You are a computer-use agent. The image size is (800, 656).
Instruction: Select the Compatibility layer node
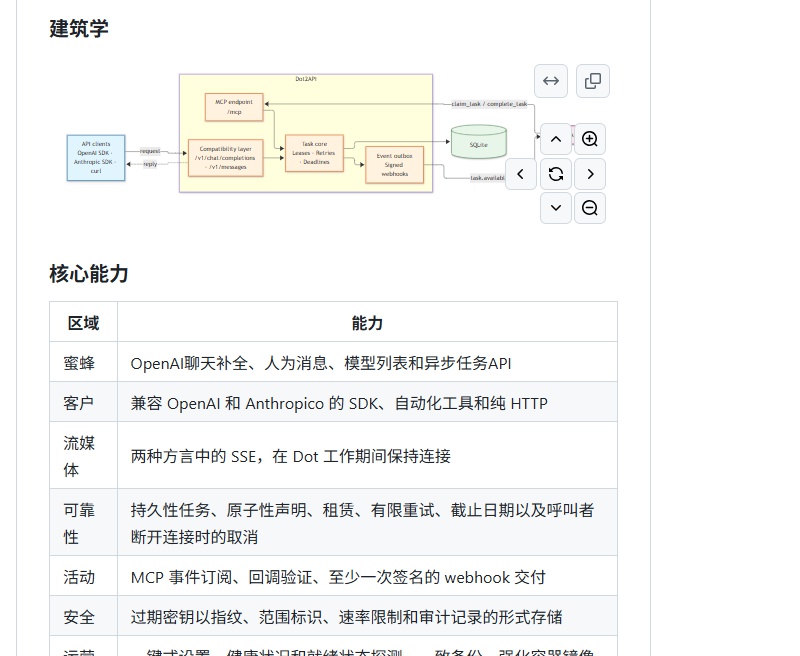(x=226, y=158)
